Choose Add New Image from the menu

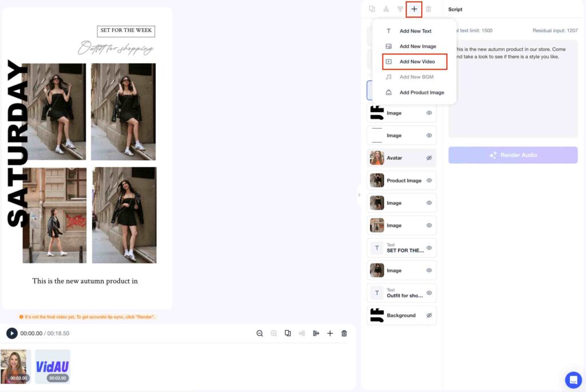click(x=415, y=46)
